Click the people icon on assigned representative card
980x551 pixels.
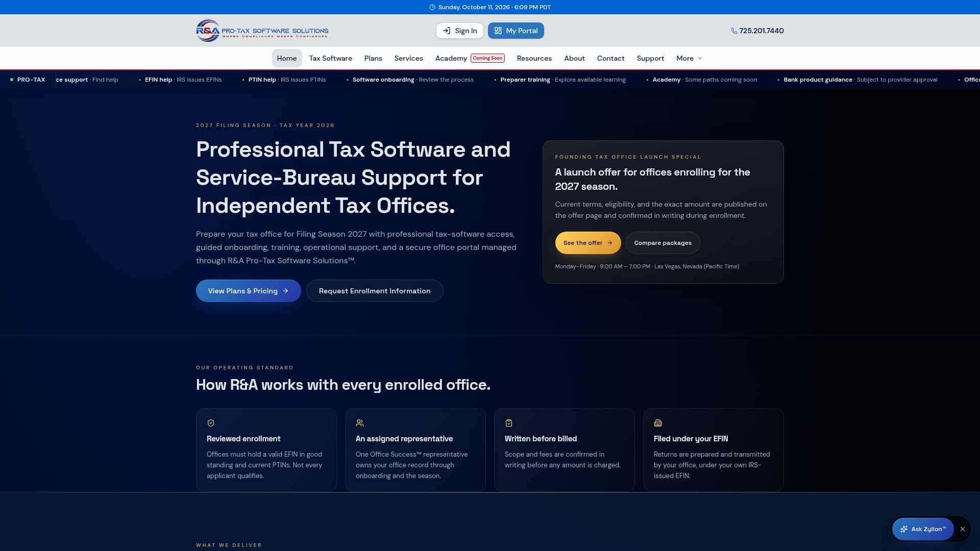pos(360,423)
